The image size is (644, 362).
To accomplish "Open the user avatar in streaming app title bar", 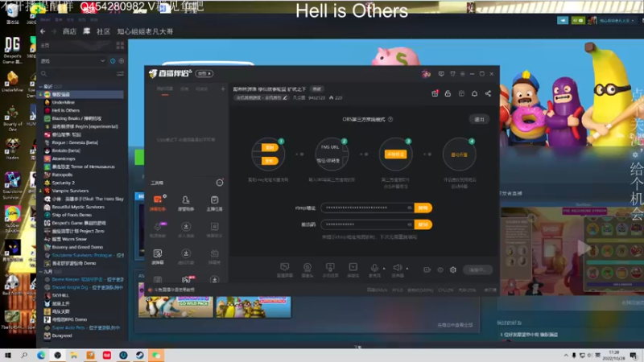I will [426, 74].
